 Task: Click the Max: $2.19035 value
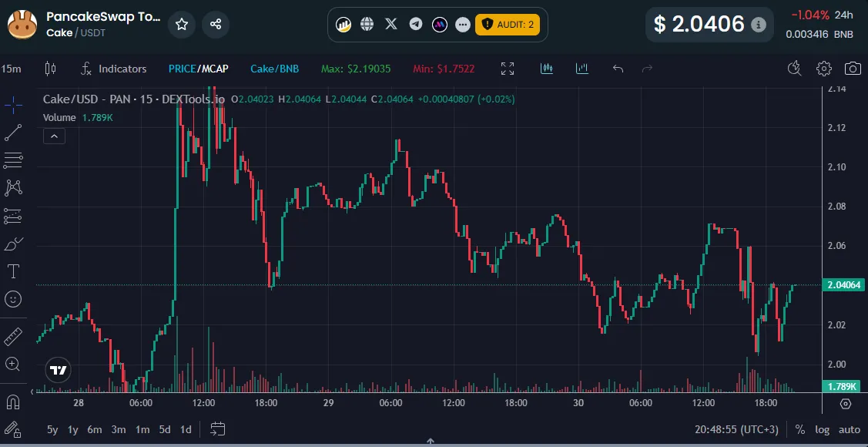tap(356, 69)
